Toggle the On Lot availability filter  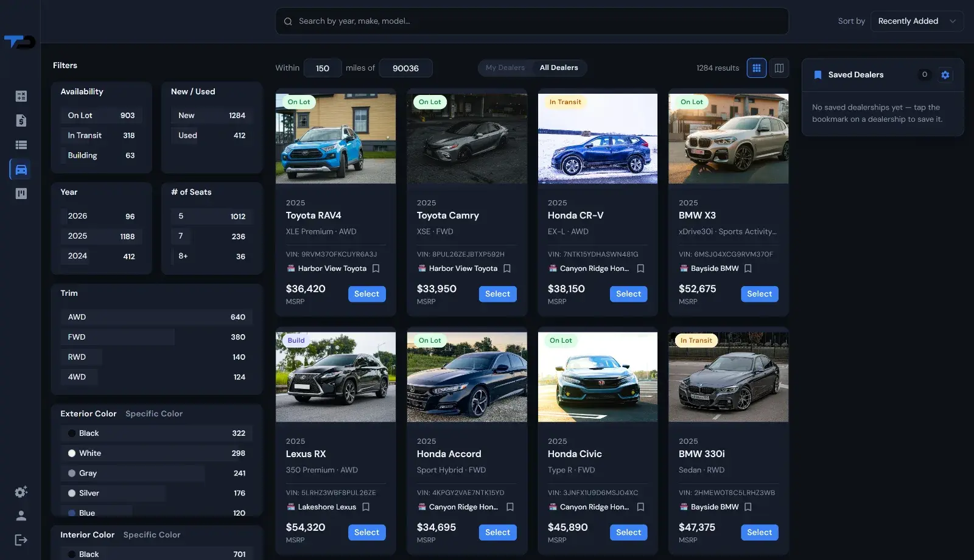click(x=101, y=116)
